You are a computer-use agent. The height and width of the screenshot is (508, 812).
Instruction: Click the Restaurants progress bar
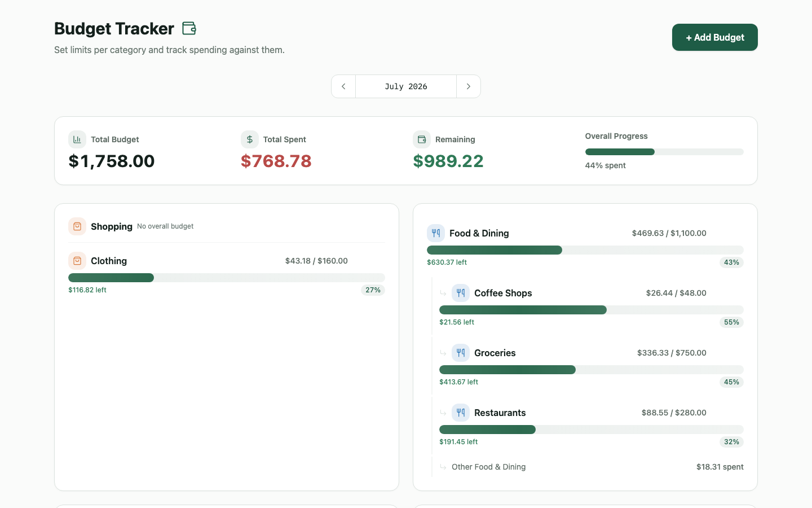pyautogui.click(x=592, y=430)
